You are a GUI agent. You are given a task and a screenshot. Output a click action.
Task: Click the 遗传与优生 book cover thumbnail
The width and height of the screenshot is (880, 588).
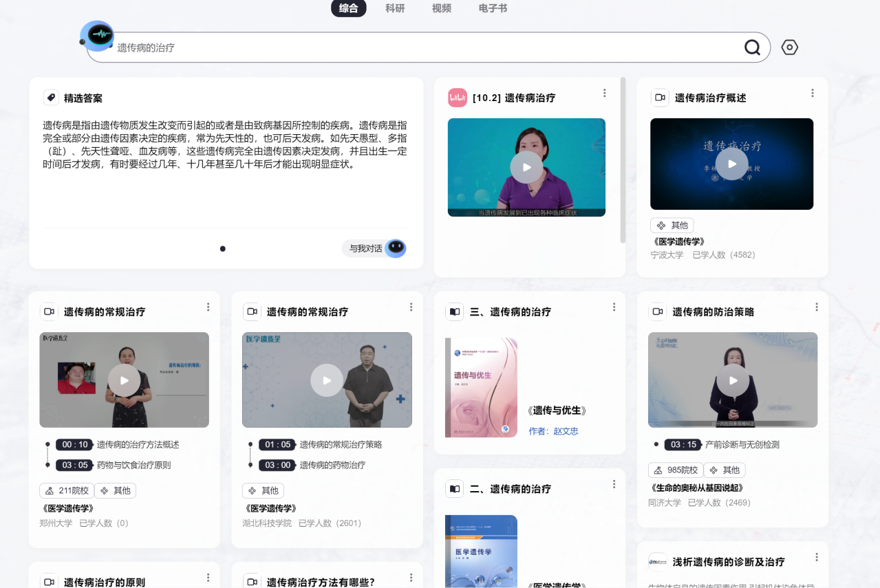tap(481, 387)
